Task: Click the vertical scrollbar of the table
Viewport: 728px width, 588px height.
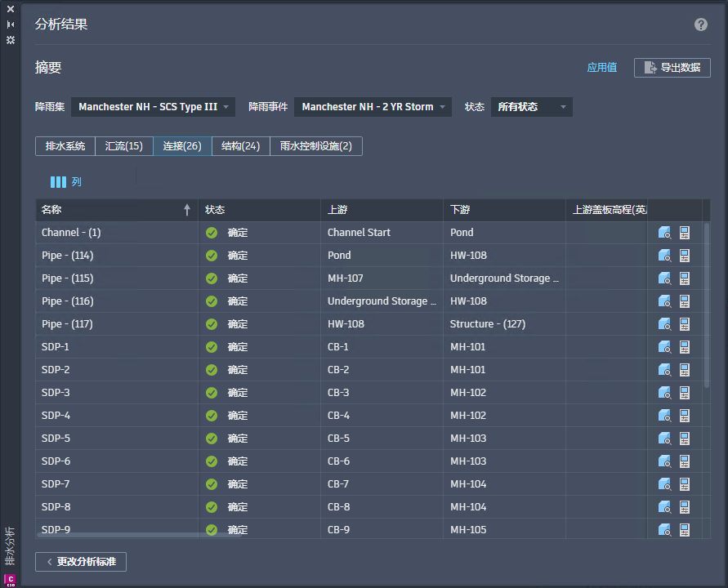Action: tap(707, 305)
